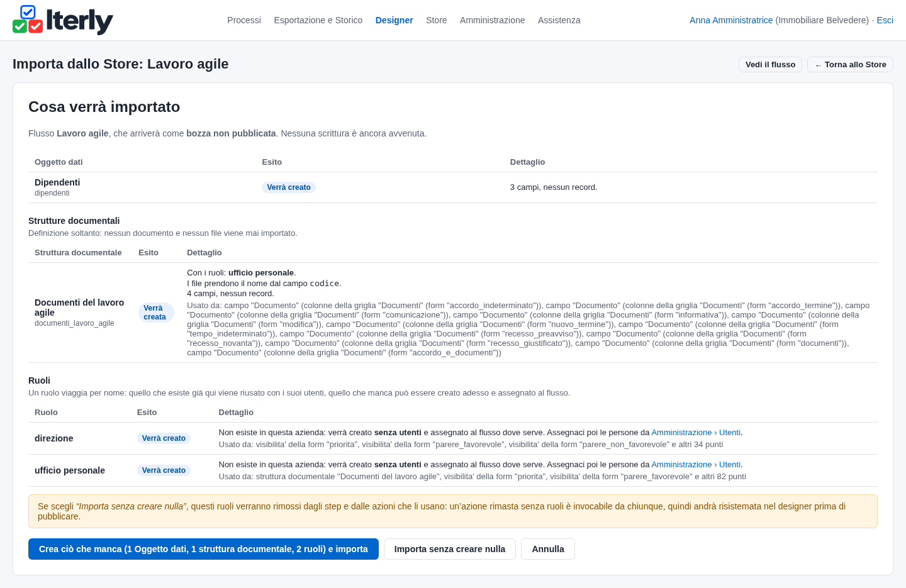Select the Dipendenti data object name

(x=57, y=182)
